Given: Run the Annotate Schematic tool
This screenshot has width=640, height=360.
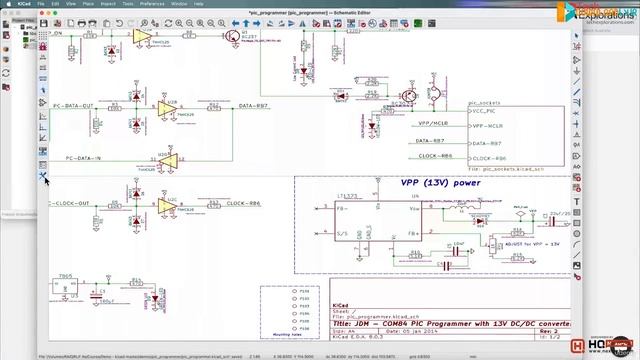Looking at the screenshot, I should click(351, 23).
